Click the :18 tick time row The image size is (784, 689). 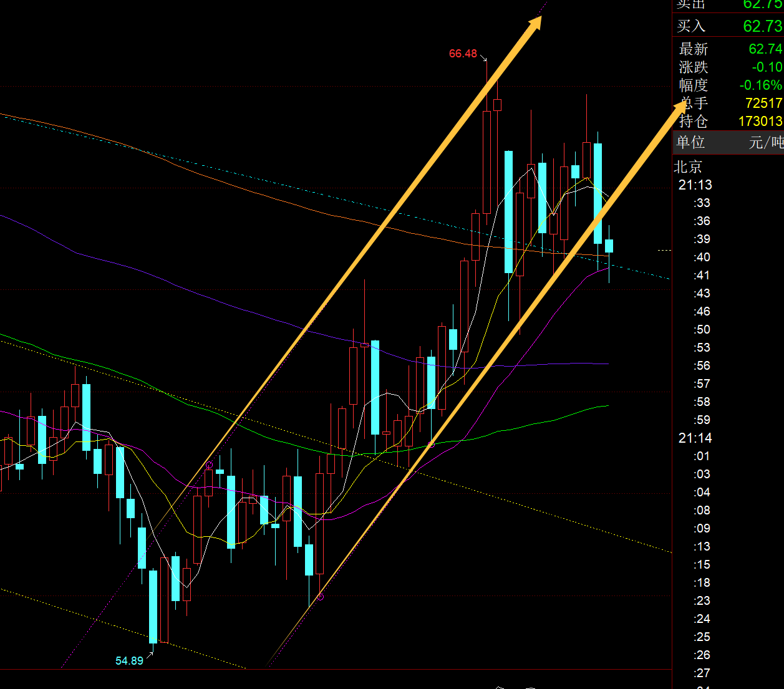(702, 582)
